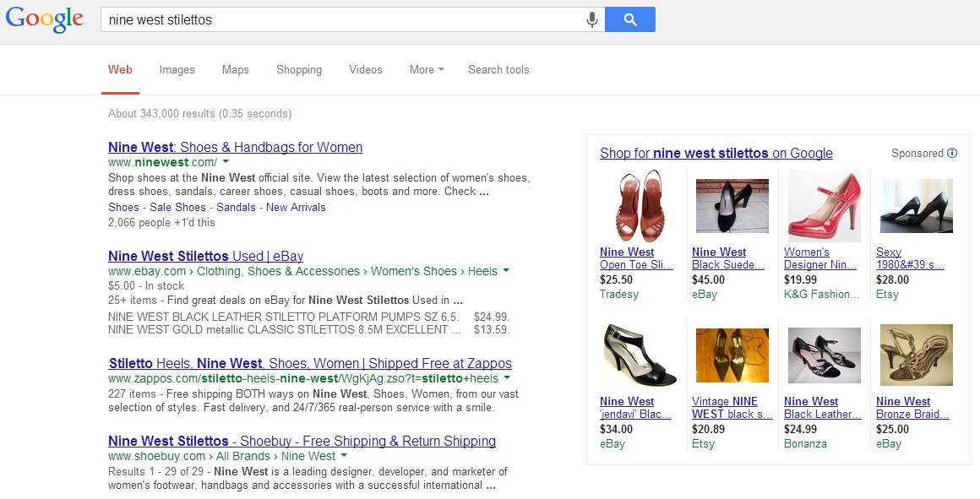The width and height of the screenshot is (980, 499).
Task: Click the red patent mary jane pump thumbnail
Action: click(825, 206)
